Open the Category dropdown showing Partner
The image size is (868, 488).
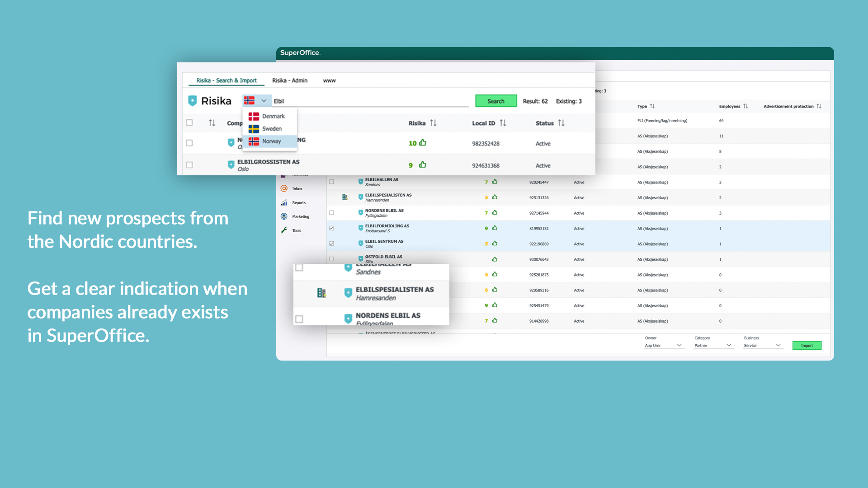click(713, 345)
